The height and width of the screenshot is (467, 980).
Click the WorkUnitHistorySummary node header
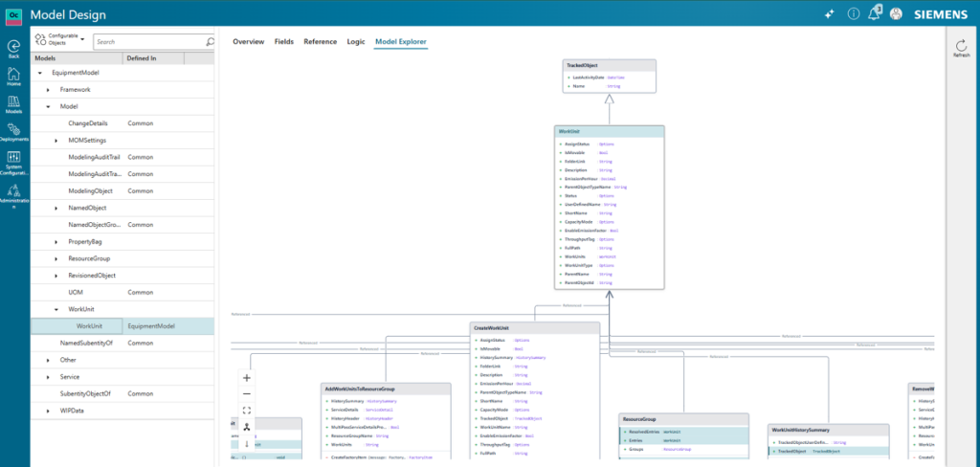coord(829,430)
